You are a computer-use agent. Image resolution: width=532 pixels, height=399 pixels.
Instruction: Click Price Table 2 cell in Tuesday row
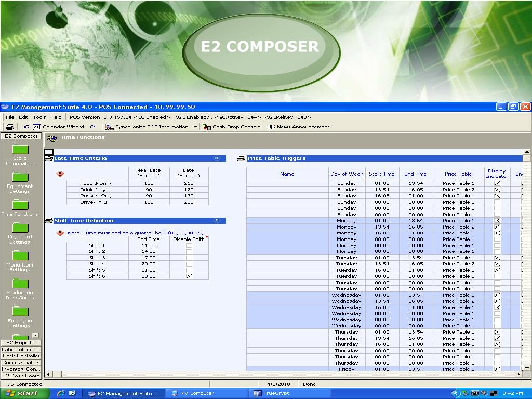[458, 264]
